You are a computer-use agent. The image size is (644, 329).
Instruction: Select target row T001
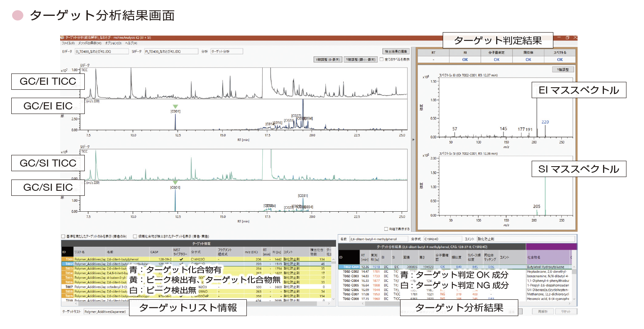pyautogui.click(x=196, y=259)
